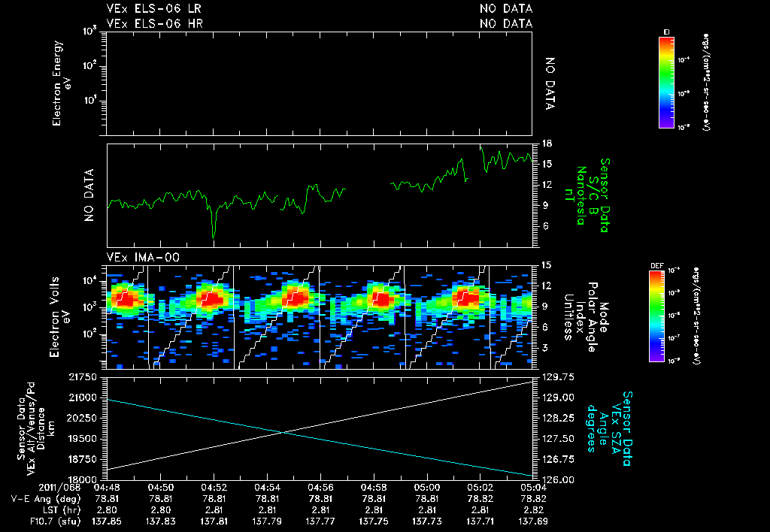Click the F10.7 value 137.75
This screenshot has width=770, height=532.
coord(374,521)
